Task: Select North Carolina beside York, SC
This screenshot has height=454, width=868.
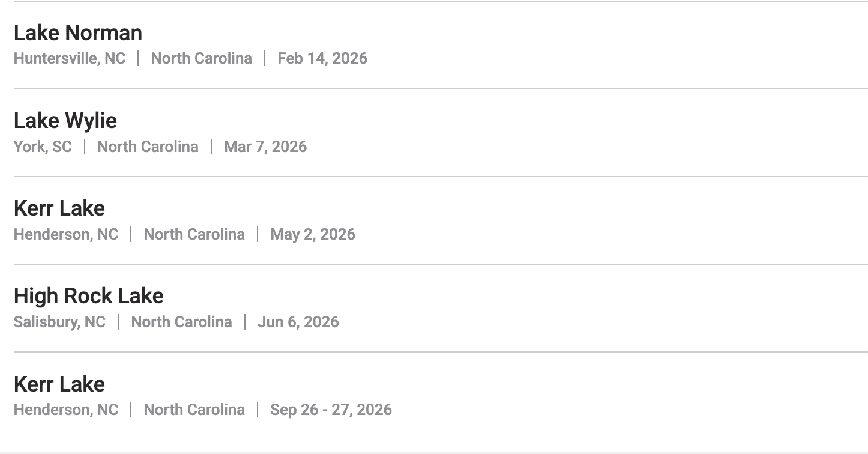Action: [x=148, y=147]
